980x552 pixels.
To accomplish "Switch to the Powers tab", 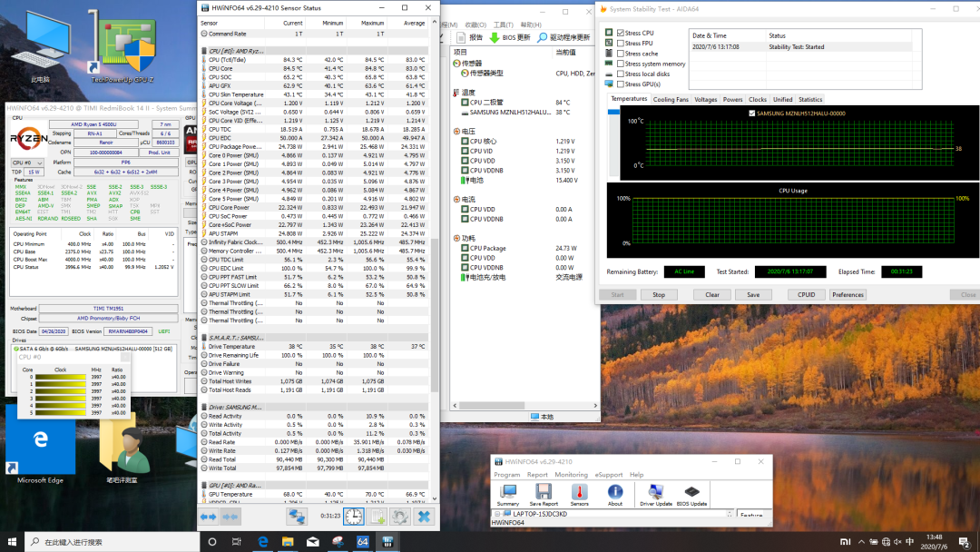I will (732, 99).
